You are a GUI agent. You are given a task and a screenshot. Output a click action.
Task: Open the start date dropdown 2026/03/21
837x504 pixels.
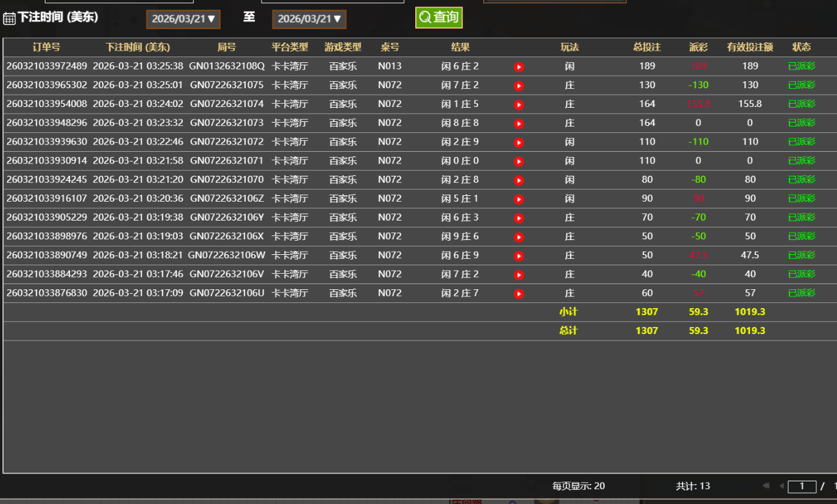tap(183, 19)
